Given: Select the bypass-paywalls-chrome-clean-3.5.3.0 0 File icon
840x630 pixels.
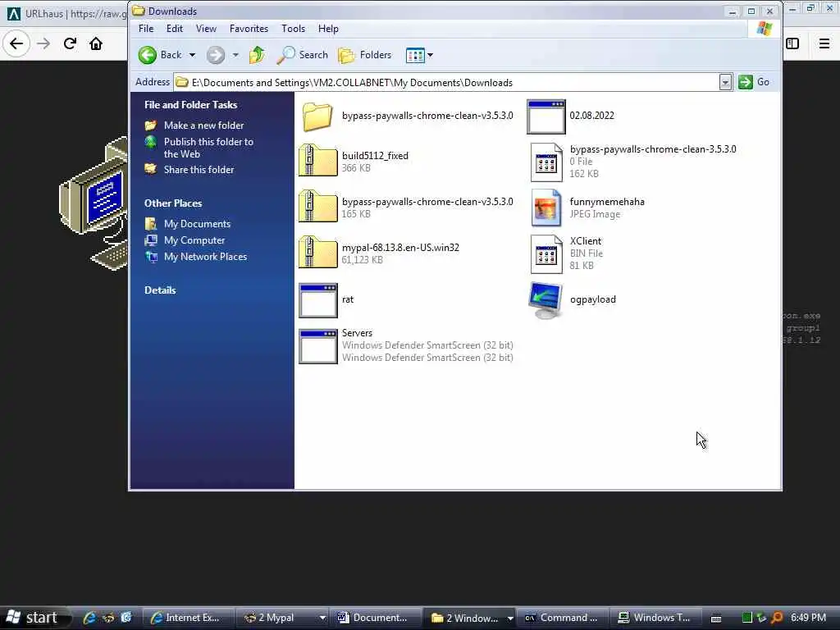Looking at the screenshot, I should pos(546,162).
